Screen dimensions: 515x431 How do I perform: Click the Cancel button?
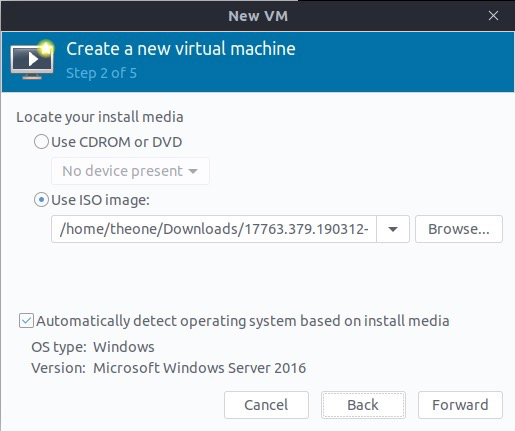coord(266,405)
